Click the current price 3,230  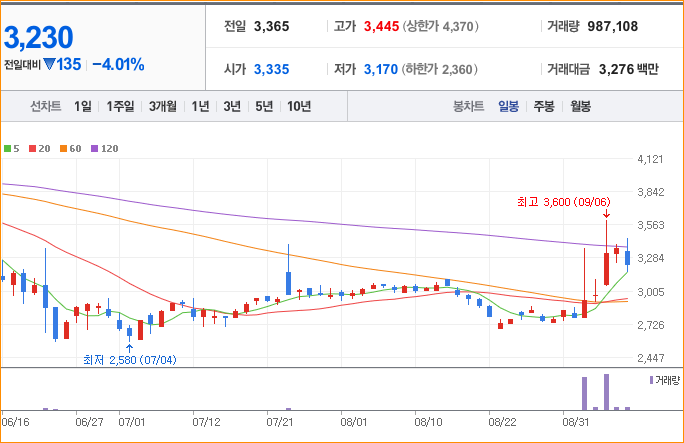coord(38,37)
